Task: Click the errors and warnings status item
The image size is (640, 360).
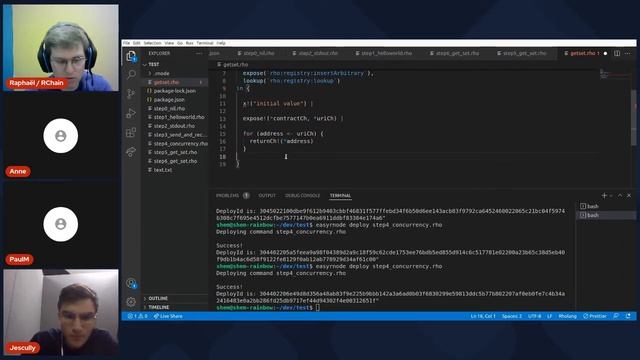Action: pyautogui.click(x=138, y=316)
